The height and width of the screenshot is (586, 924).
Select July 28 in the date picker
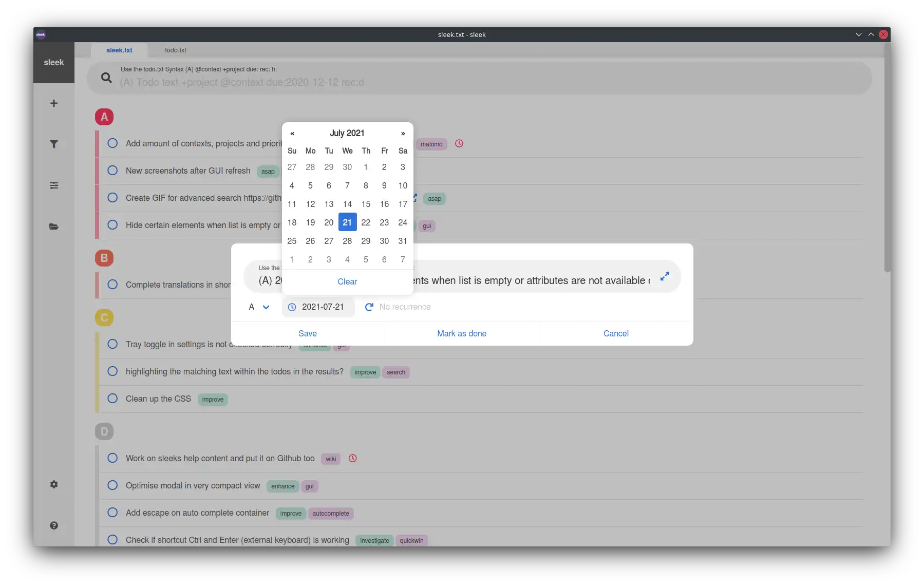tap(347, 241)
